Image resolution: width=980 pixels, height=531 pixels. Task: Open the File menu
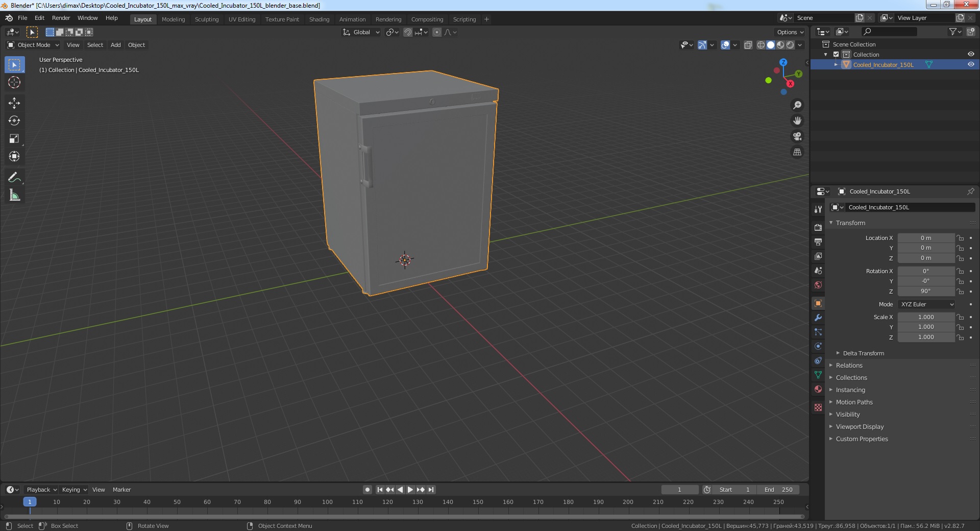pos(22,18)
